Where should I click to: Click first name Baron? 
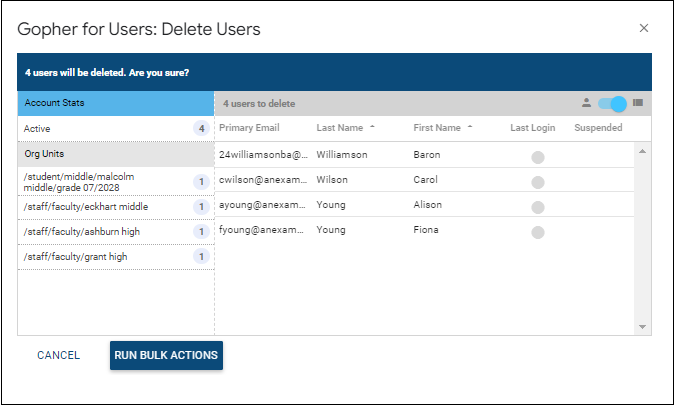point(427,155)
